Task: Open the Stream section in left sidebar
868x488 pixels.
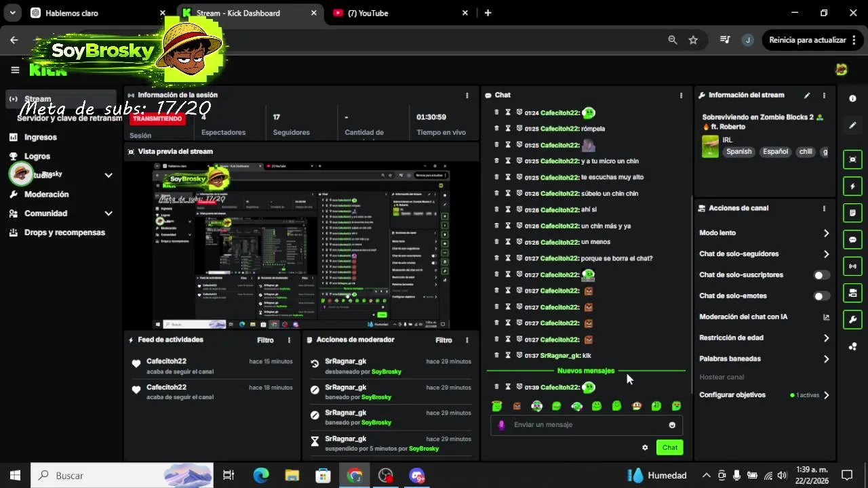Action: point(61,99)
